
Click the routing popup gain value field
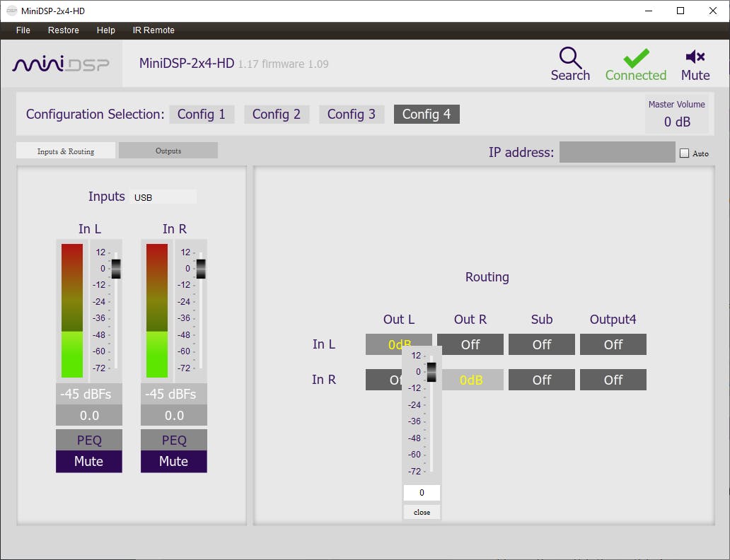click(x=422, y=493)
